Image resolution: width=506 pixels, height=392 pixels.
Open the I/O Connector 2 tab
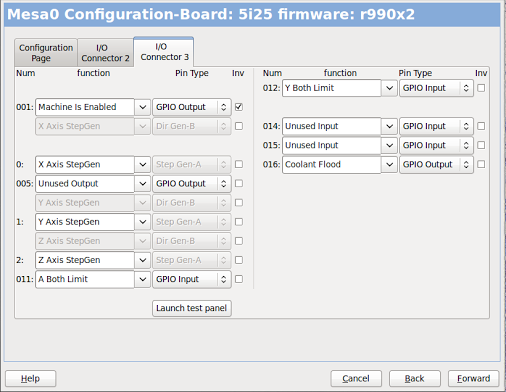click(x=105, y=53)
